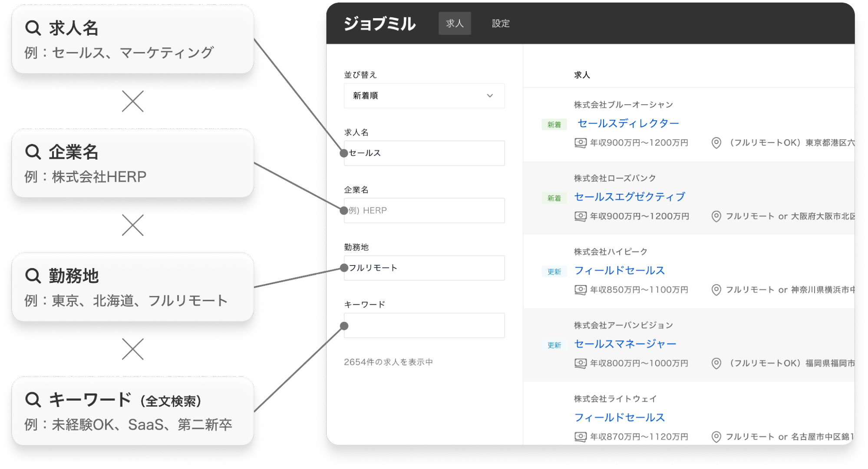Open the セールスエグゼクティブ job link
This screenshot has width=868, height=469.
click(629, 197)
